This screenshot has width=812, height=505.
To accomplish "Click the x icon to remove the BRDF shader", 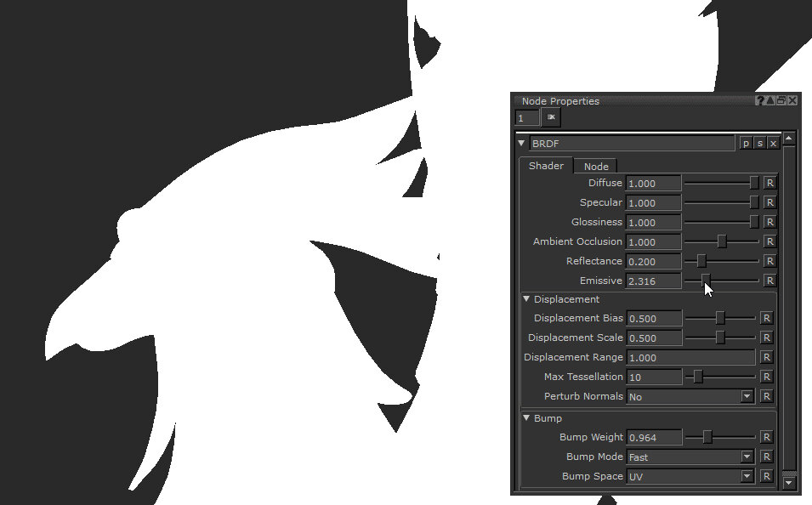I will [773, 143].
